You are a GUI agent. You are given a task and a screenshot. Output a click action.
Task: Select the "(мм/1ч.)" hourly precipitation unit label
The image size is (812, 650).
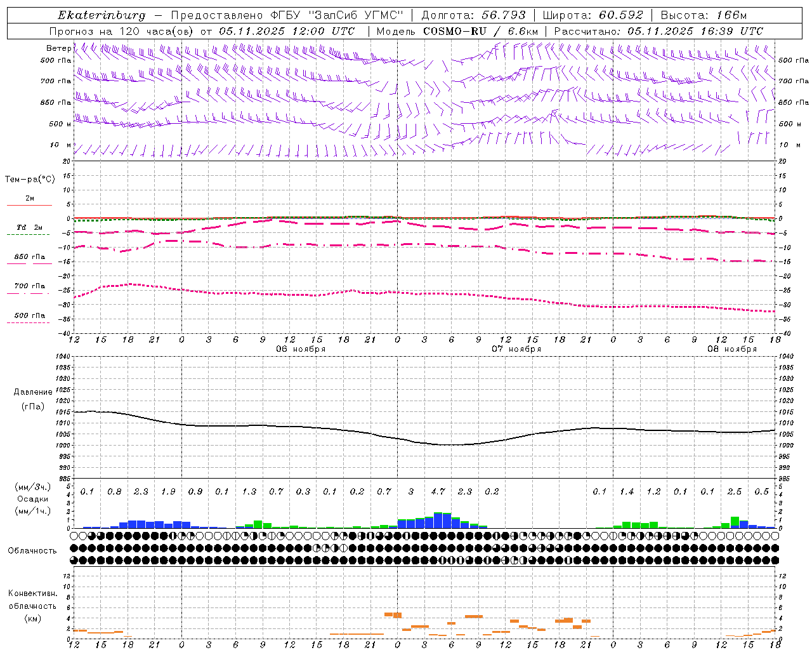pyautogui.click(x=33, y=511)
